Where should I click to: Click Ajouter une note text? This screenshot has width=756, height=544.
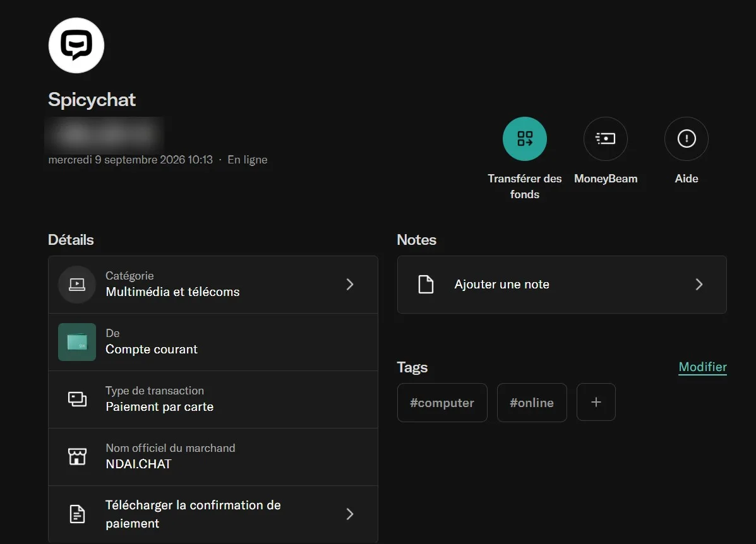pyautogui.click(x=502, y=284)
